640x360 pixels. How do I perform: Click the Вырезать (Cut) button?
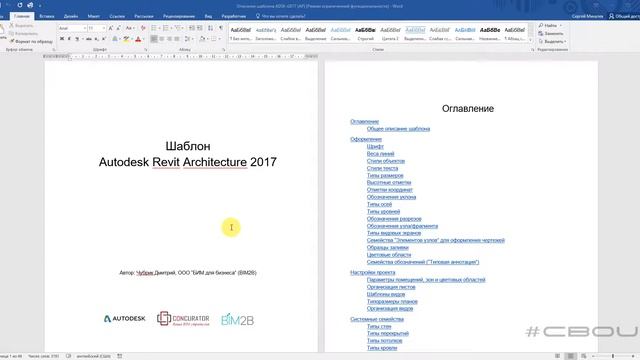21,26
